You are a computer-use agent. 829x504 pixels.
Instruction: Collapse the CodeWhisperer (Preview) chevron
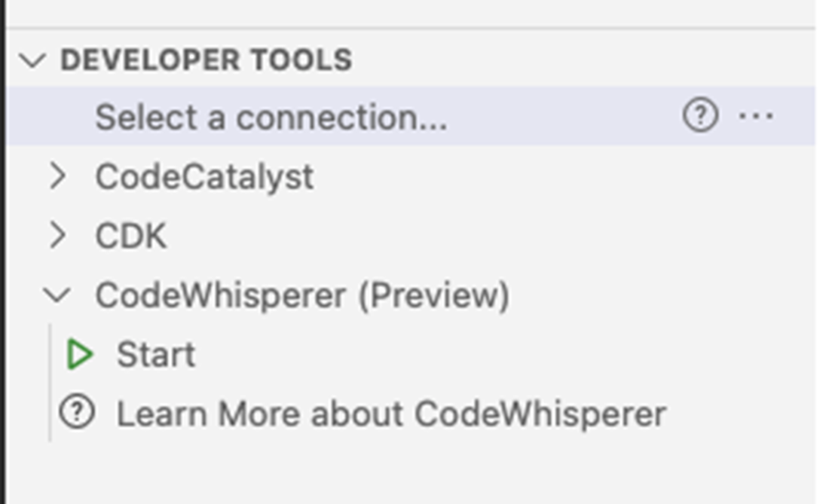[57, 295]
